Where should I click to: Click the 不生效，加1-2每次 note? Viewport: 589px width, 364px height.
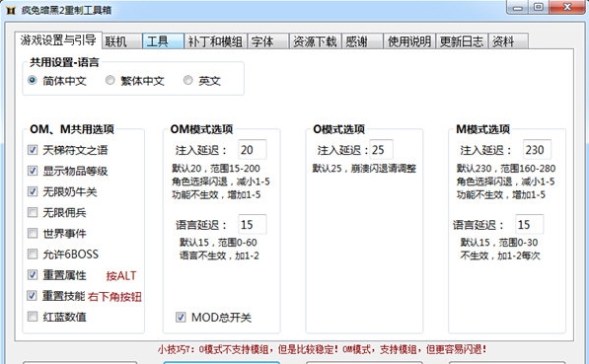[x=500, y=255]
